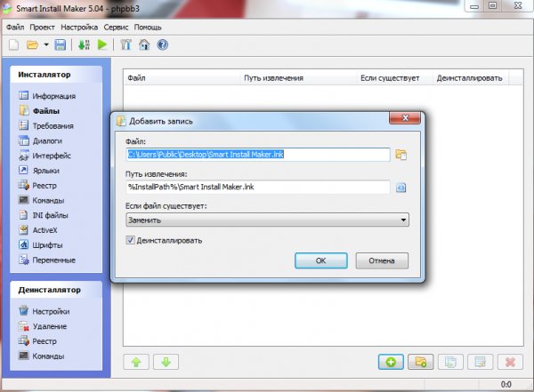Viewport: 534px width, 392px height.
Task: Open the Настройка menu
Action: point(79,28)
